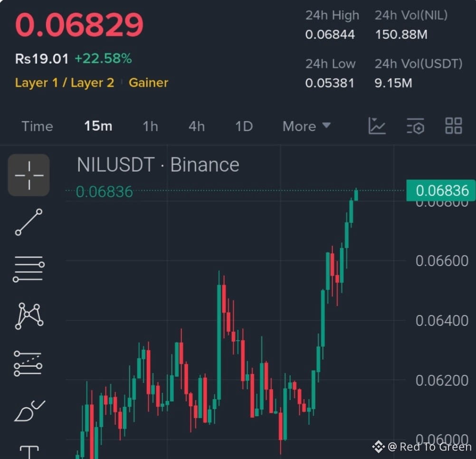The image size is (476, 459).
Task: Expand the More intervals dropdown
Action: coord(306,126)
